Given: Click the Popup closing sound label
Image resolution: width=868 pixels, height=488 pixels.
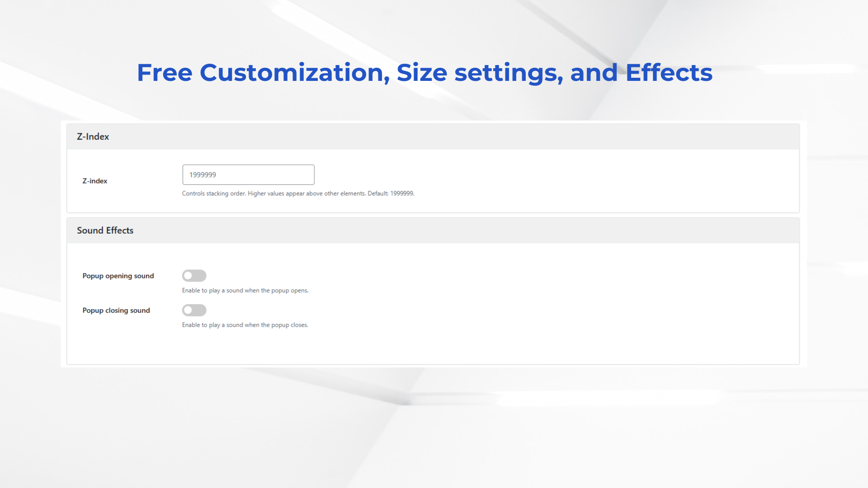Looking at the screenshot, I should pyautogui.click(x=116, y=310).
